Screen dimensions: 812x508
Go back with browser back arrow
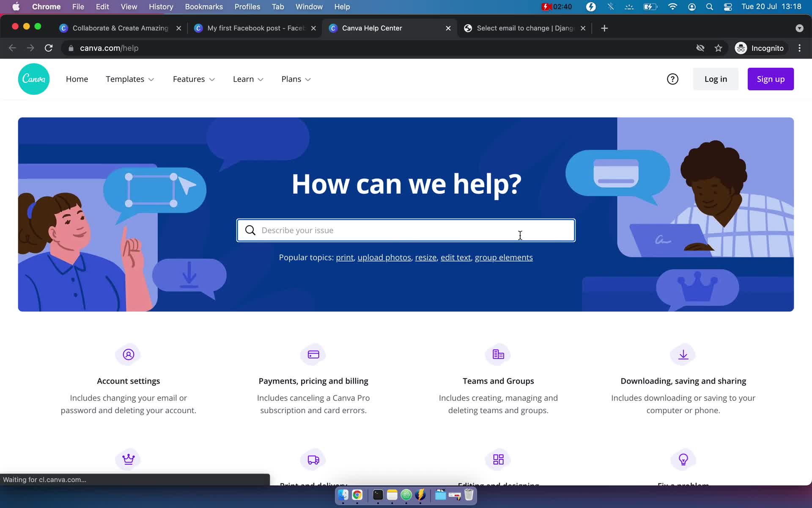pos(12,48)
